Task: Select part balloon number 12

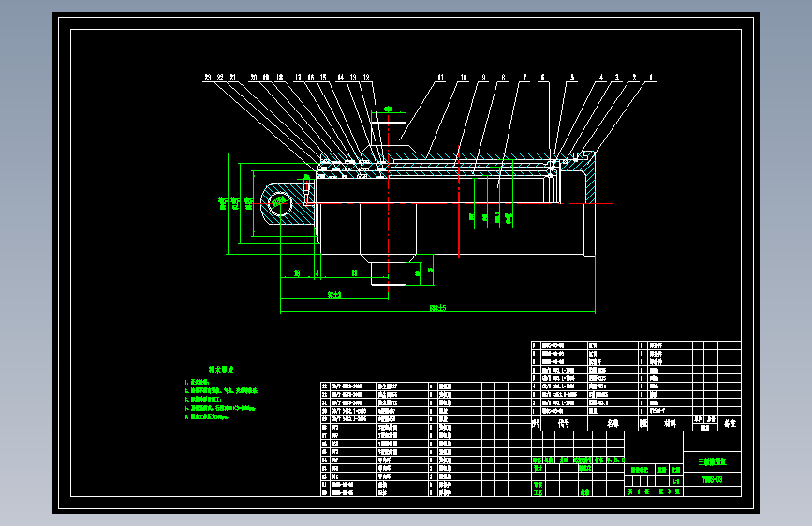Action: pos(366,77)
